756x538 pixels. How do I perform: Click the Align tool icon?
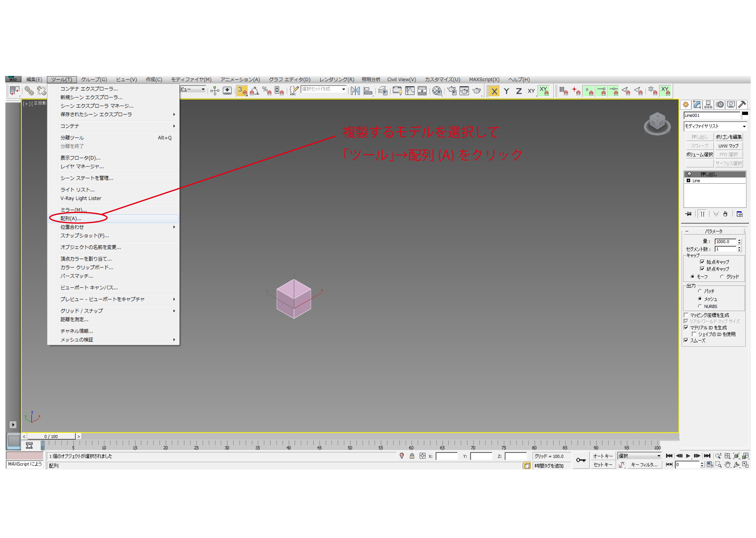[368, 91]
